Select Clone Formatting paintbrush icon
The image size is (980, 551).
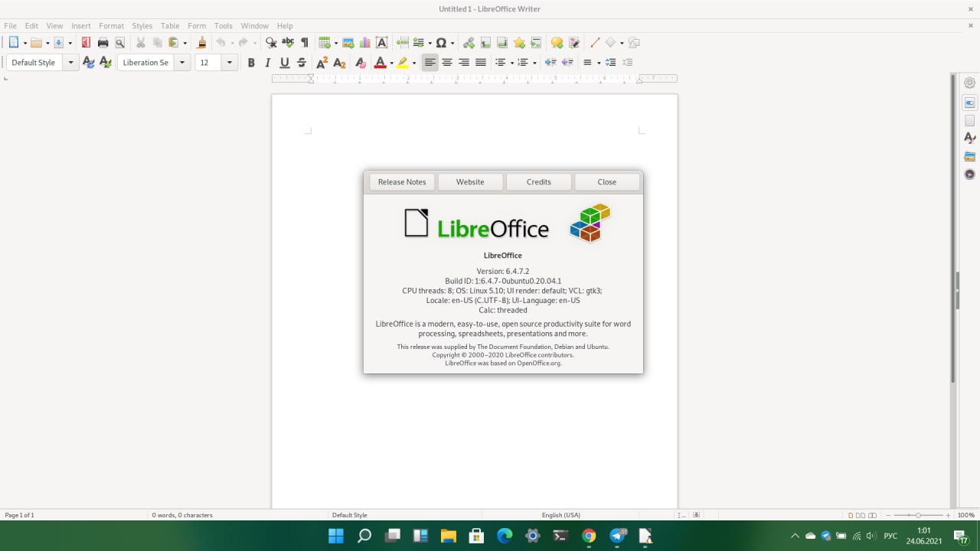(x=201, y=43)
